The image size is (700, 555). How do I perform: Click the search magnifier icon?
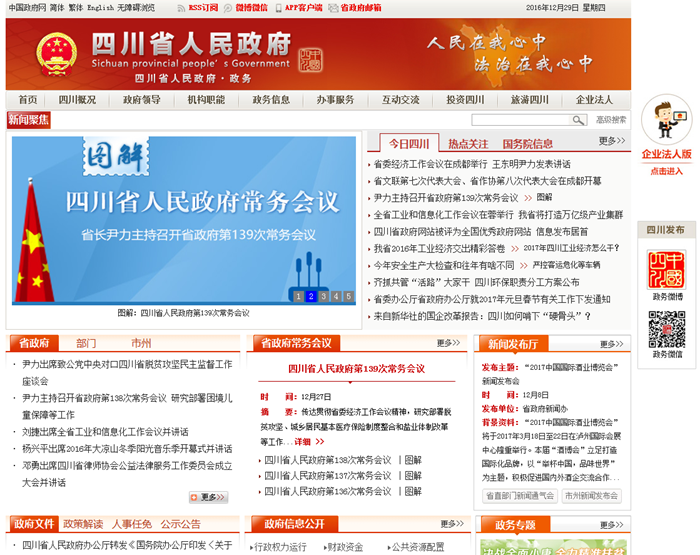coord(578,120)
